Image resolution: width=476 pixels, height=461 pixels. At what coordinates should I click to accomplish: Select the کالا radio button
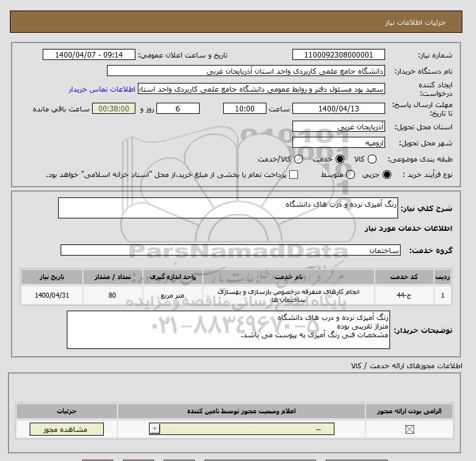[x=372, y=159]
